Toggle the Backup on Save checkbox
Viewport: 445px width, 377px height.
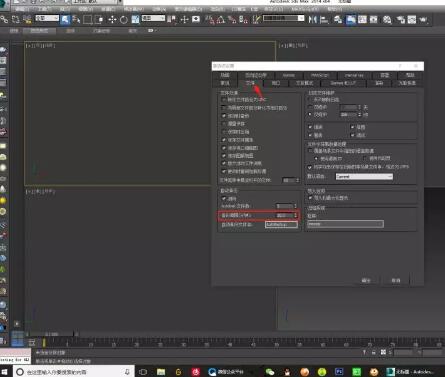[224, 116]
